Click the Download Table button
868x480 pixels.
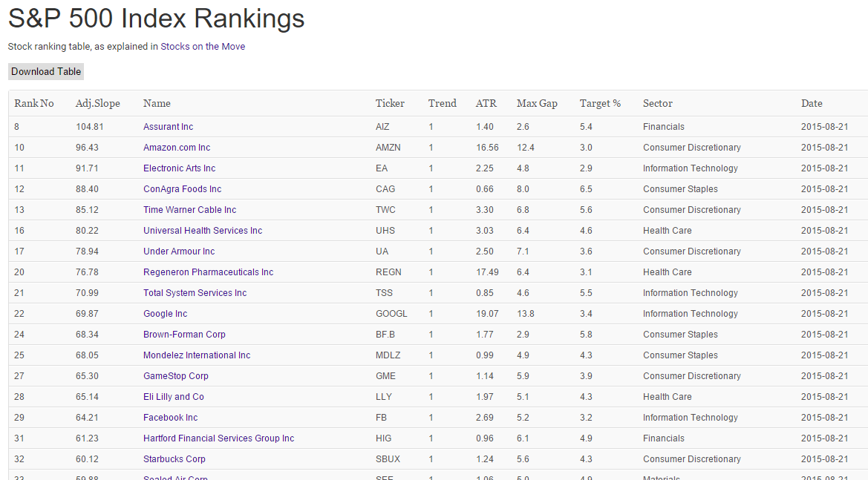point(46,71)
